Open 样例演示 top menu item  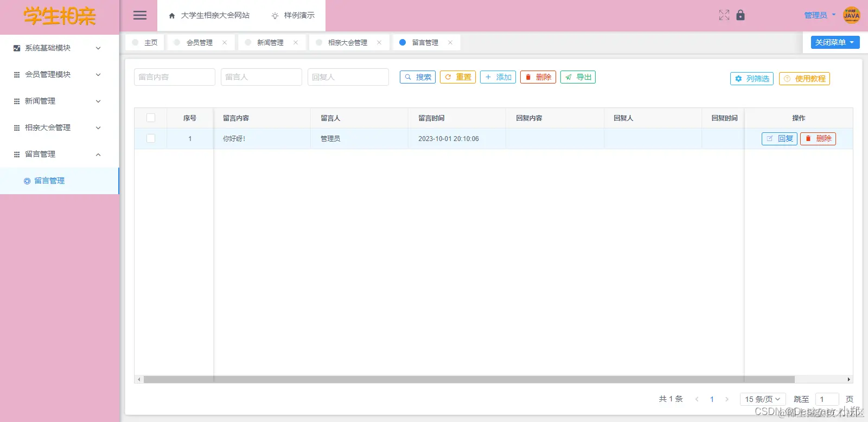point(293,15)
